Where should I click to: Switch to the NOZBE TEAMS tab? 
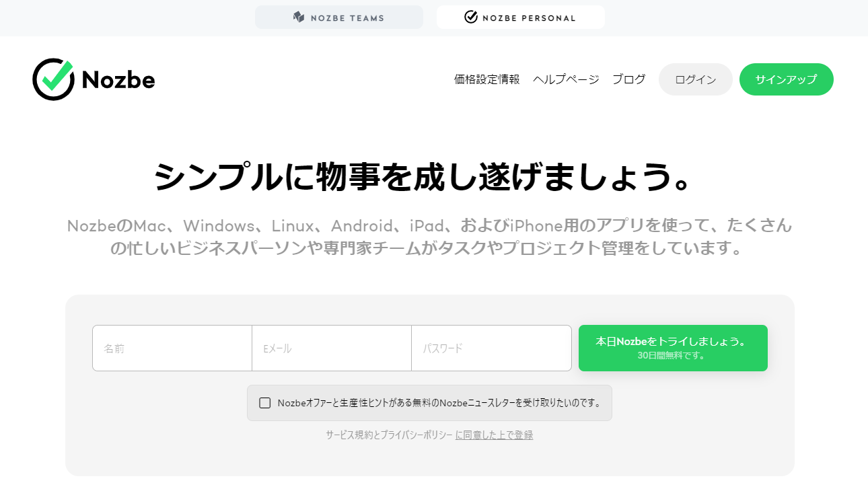point(338,17)
